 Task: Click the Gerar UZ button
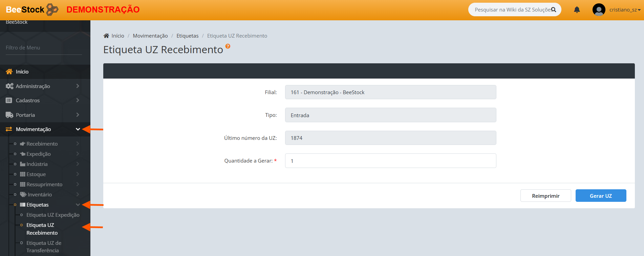tap(601, 196)
